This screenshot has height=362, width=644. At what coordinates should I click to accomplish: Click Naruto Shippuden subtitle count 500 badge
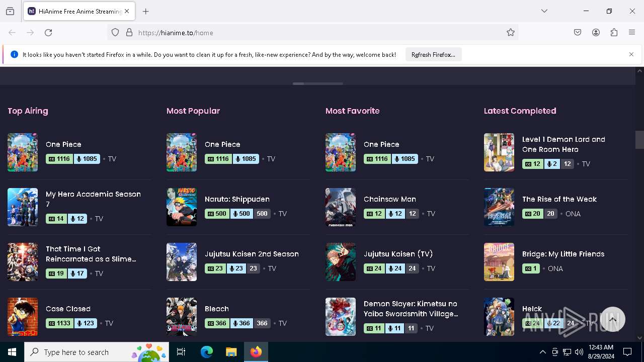[217, 214]
